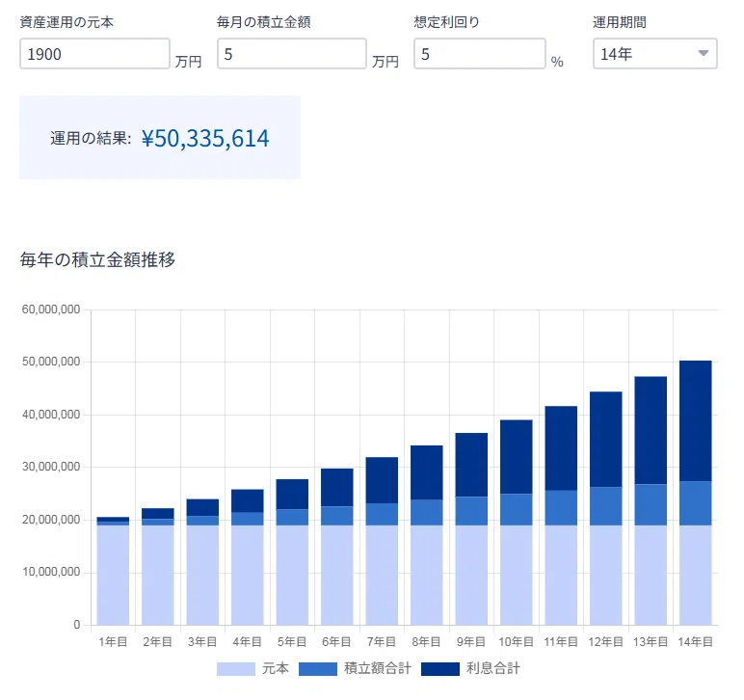The height and width of the screenshot is (700, 744).
Task: Click the 1年目 bar's light principal segment
Action: tap(113, 574)
